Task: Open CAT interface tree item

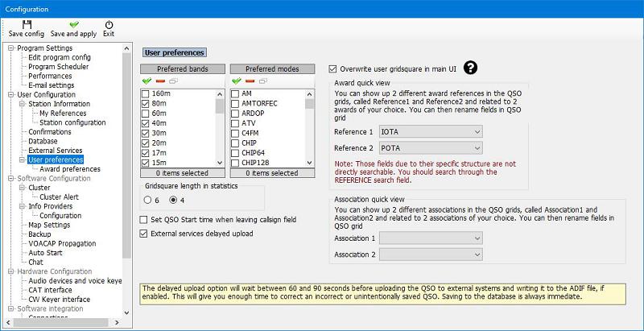Action: [x=50, y=291]
